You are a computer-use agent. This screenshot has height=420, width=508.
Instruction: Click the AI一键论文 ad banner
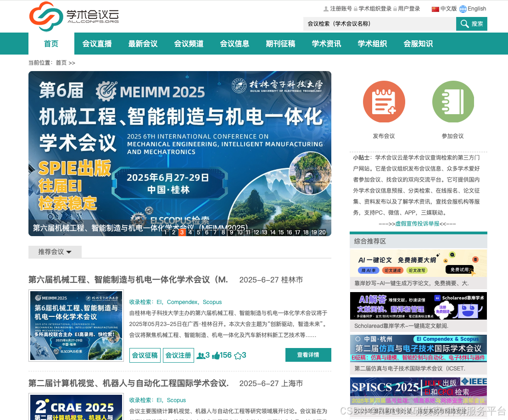click(x=419, y=263)
